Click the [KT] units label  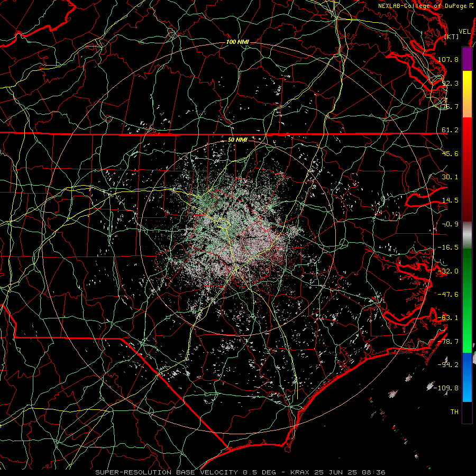[x=452, y=36]
